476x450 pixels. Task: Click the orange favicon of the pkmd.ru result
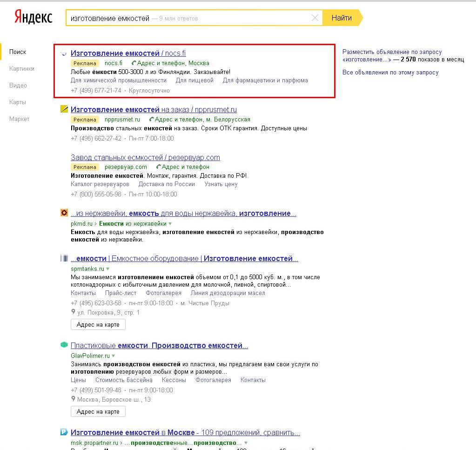64,213
